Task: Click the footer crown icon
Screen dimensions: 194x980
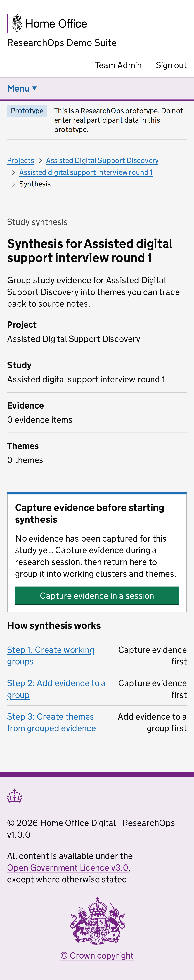Action: point(15,796)
